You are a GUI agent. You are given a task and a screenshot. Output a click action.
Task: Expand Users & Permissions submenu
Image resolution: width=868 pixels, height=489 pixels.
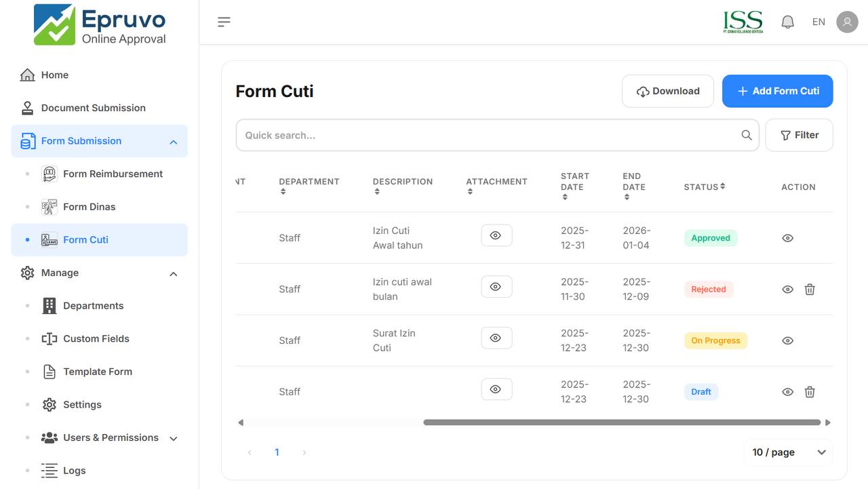(173, 438)
